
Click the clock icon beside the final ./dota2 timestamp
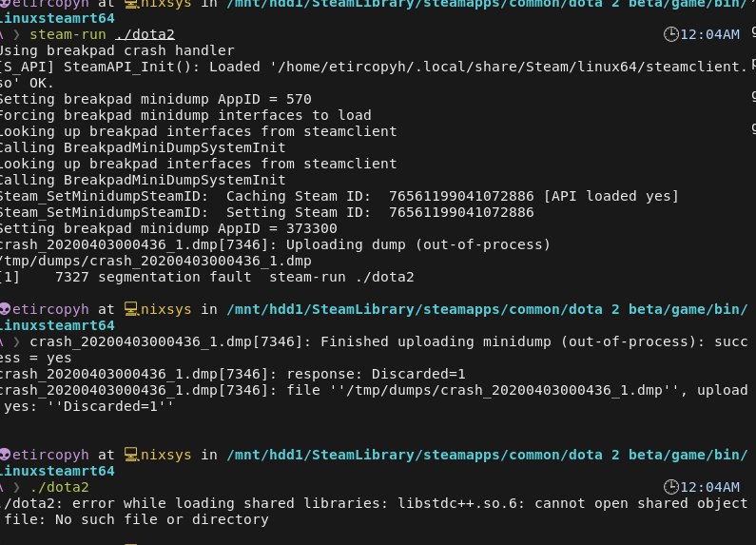pos(670,487)
